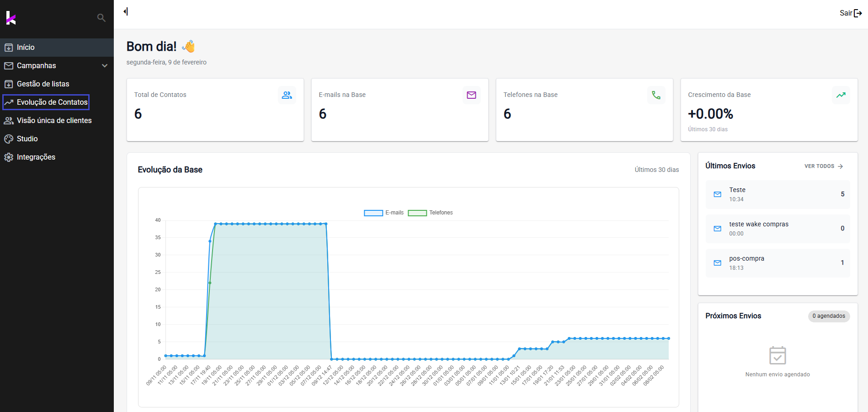Viewport: 868px width, 412px height.
Task: Click the trending arrow icon in Crescimento da Base
Action: [x=841, y=95]
